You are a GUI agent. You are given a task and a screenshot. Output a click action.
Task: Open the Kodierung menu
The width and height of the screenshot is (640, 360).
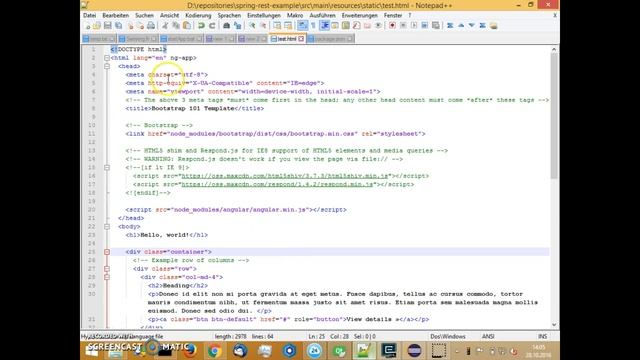coord(198,16)
